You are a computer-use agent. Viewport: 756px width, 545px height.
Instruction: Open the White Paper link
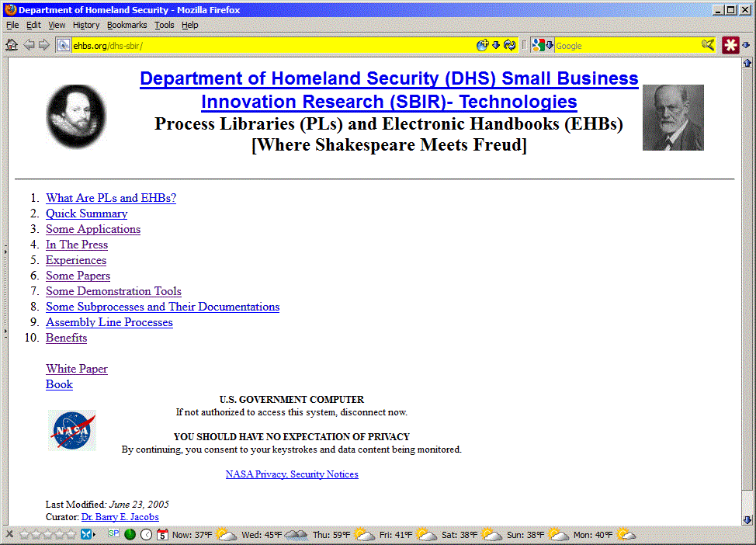click(77, 369)
